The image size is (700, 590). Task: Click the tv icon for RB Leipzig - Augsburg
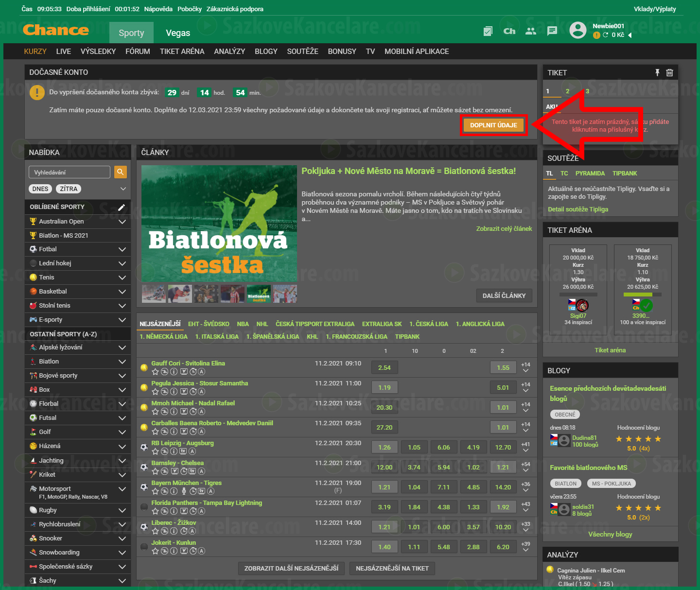[x=183, y=451]
